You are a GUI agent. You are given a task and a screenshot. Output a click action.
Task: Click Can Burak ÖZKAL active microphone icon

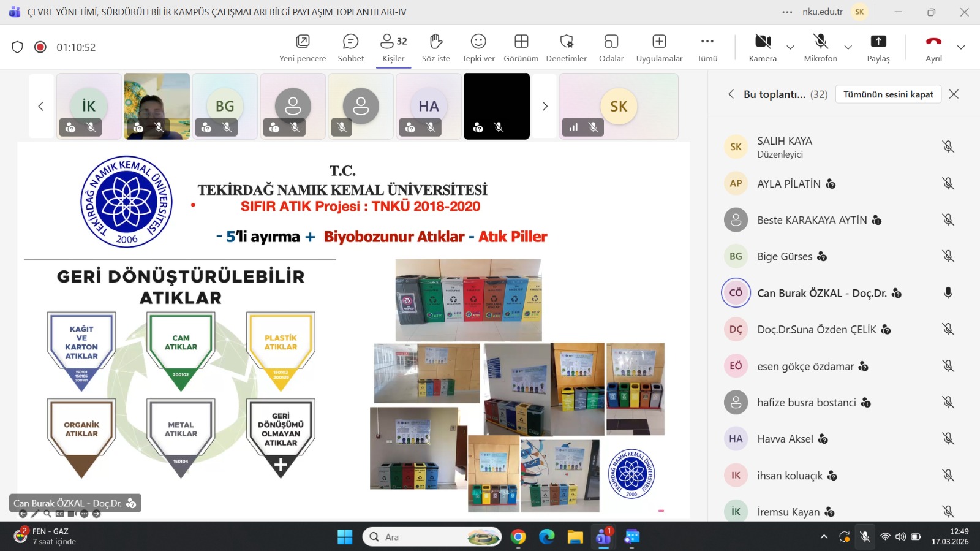[x=948, y=293]
